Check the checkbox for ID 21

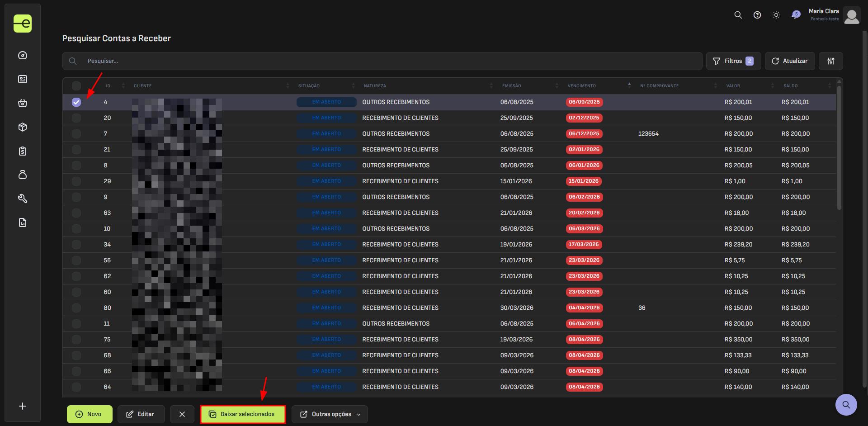tap(76, 150)
